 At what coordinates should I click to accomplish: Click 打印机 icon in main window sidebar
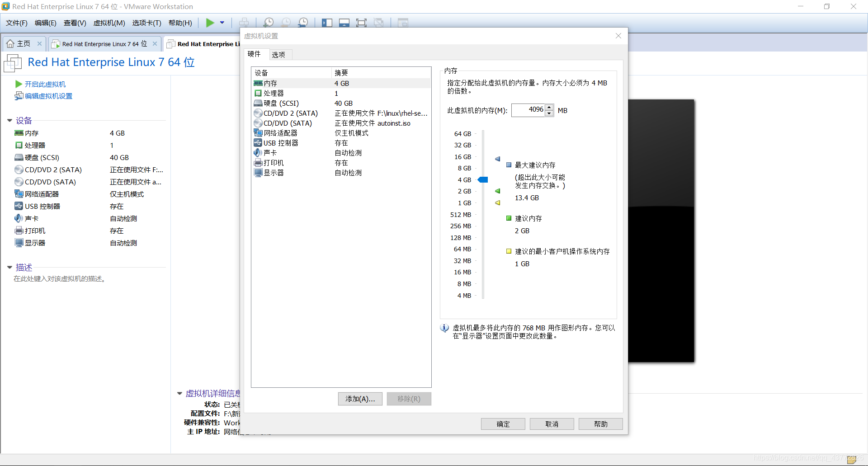click(x=19, y=231)
